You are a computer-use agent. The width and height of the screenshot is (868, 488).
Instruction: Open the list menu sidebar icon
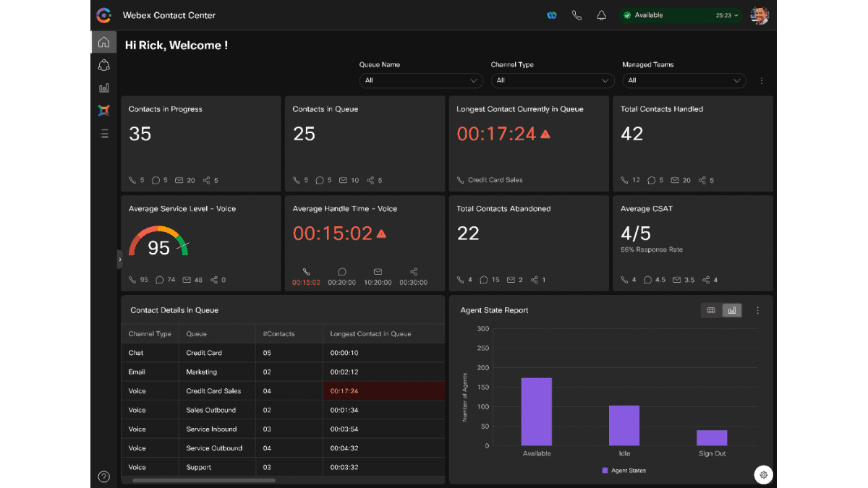coord(103,133)
